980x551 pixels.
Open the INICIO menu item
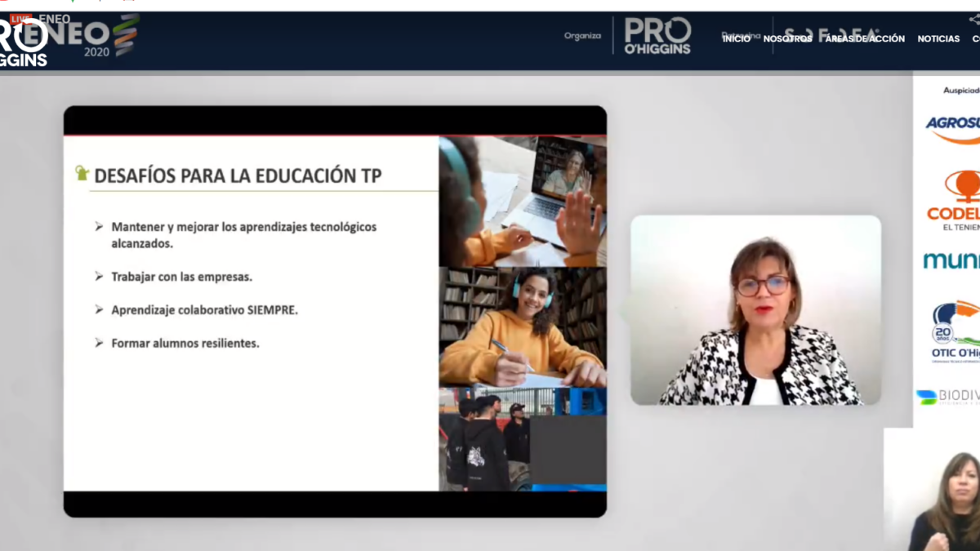[736, 38]
